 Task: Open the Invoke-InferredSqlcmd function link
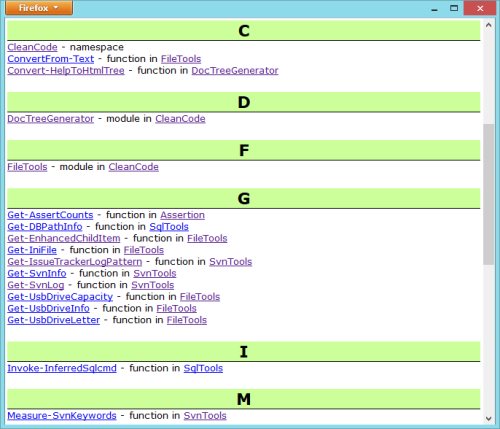pyautogui.click(x=62, y=368)
